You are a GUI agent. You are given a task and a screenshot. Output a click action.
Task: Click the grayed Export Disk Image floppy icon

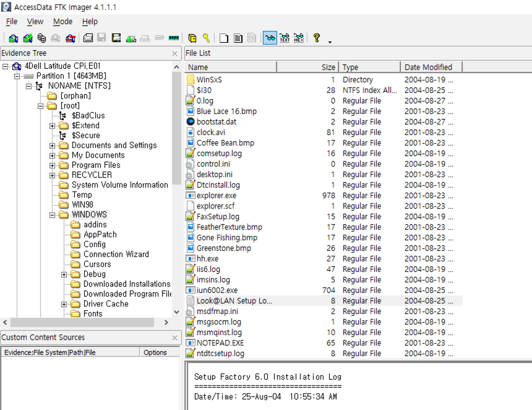101,38
